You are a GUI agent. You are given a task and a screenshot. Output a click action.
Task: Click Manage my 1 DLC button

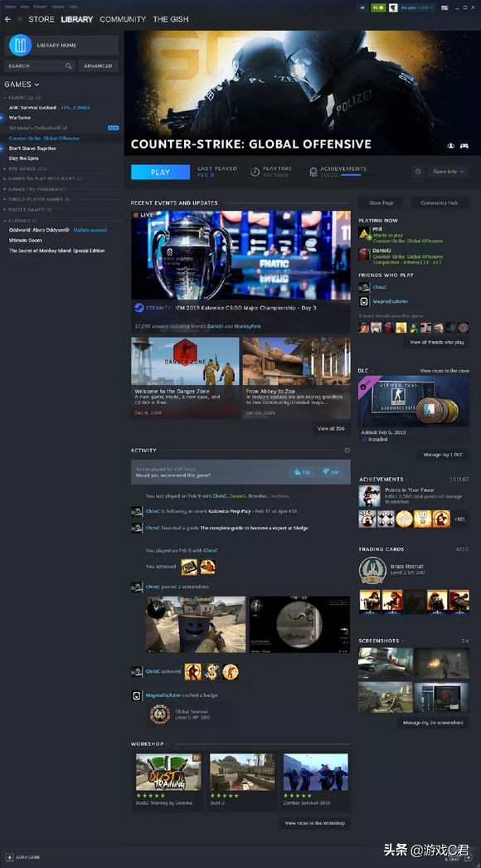pos(442,455)
